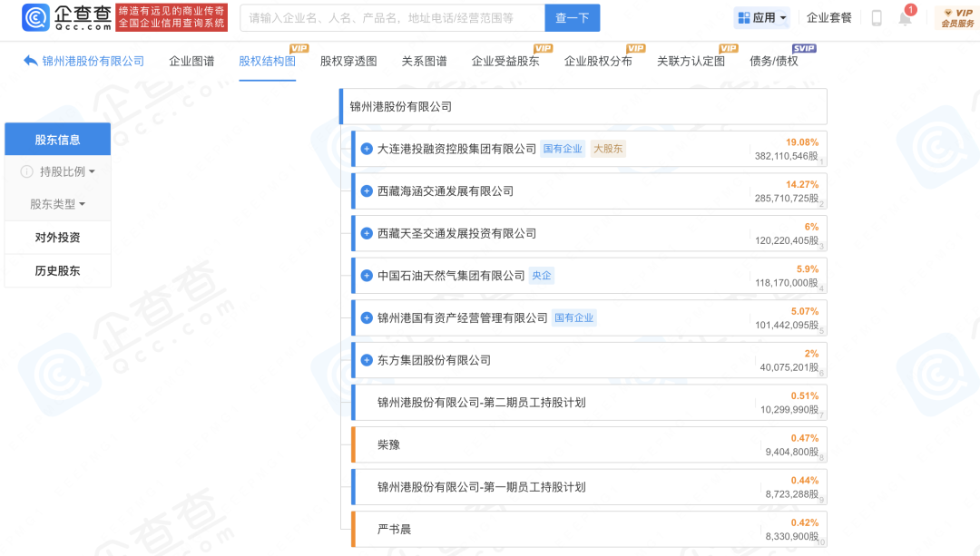The width and height of the screenshot is (980, 556).
Task: Click the company search input field
Action: point(393,18)
